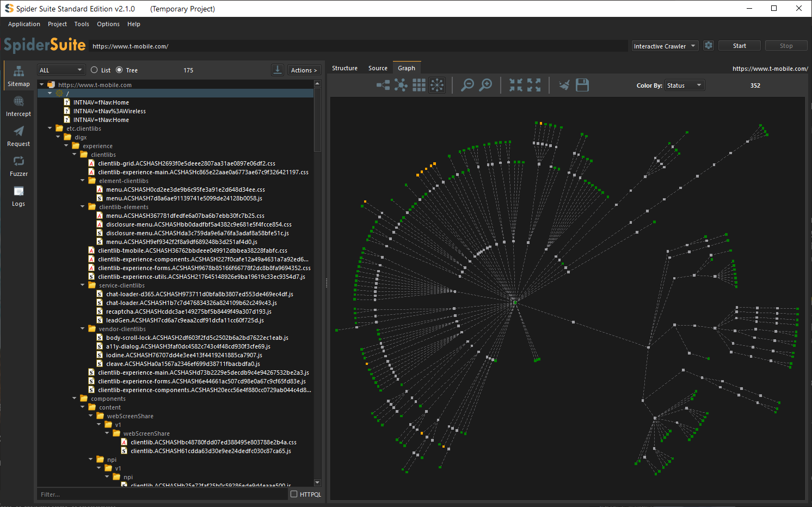
Task: Enable the HTTPQL checkbox
Action: coord(294,494)
